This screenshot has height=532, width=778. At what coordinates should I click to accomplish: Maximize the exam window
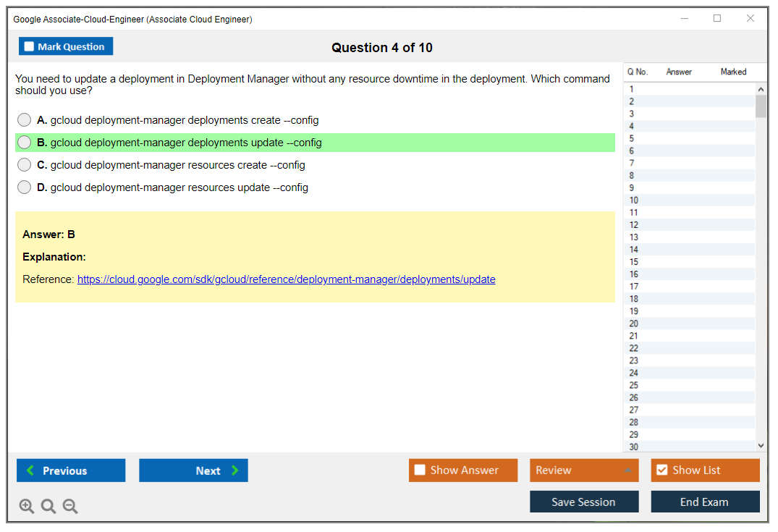tap(717, 19)
